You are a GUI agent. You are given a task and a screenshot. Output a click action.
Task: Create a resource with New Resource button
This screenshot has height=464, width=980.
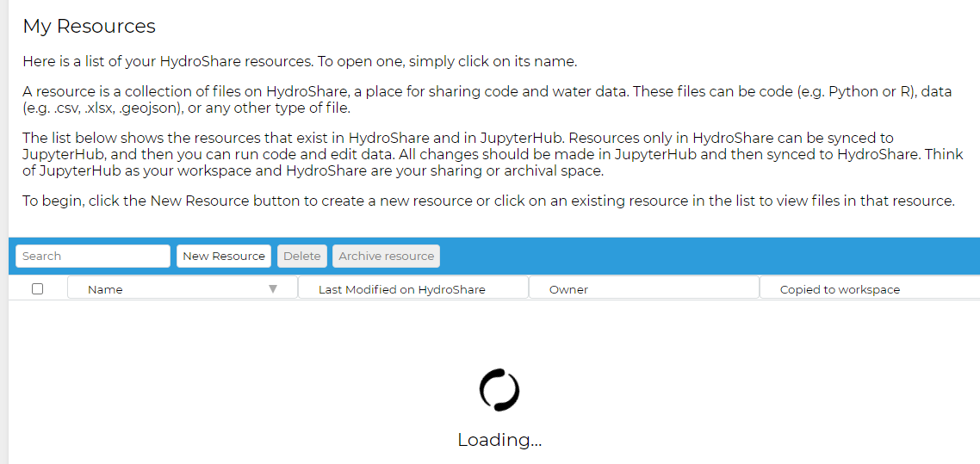point(224,256)
